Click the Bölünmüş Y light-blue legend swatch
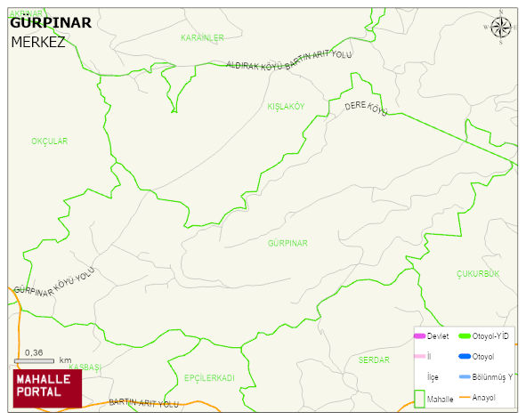Viewport: 526px width, 420px height. point(465,376)
